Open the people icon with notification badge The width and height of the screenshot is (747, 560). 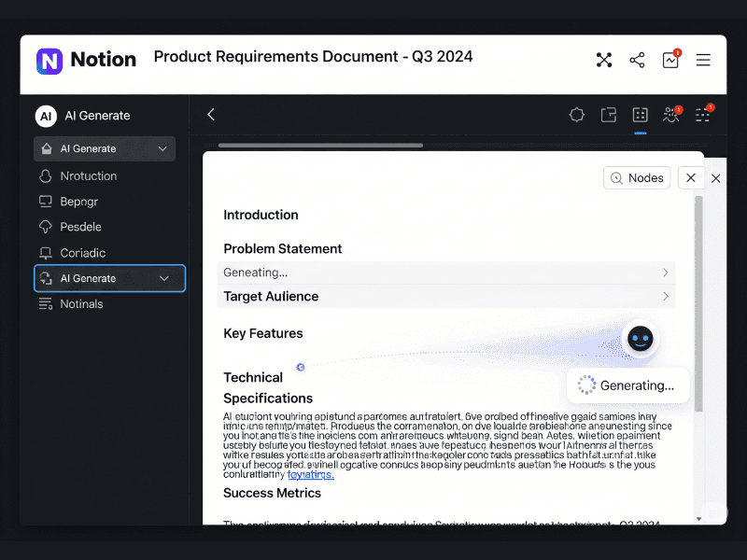[671, 114]
